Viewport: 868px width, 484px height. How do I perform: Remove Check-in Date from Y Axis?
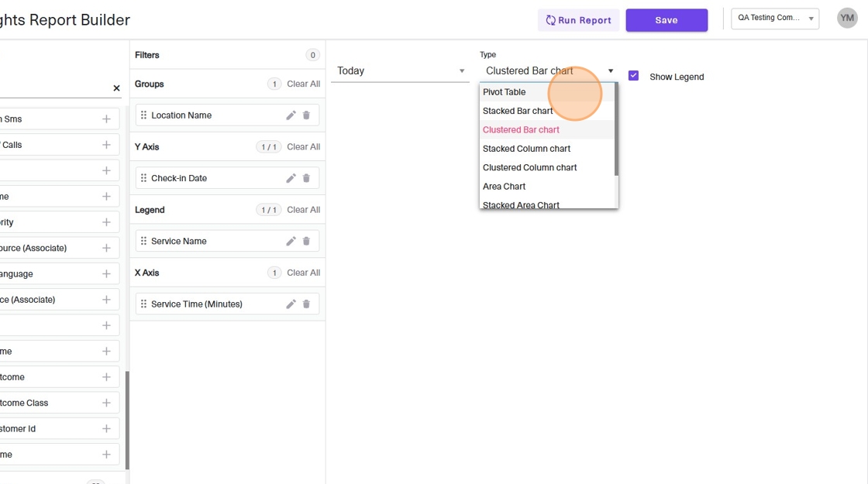coord(306,178)
